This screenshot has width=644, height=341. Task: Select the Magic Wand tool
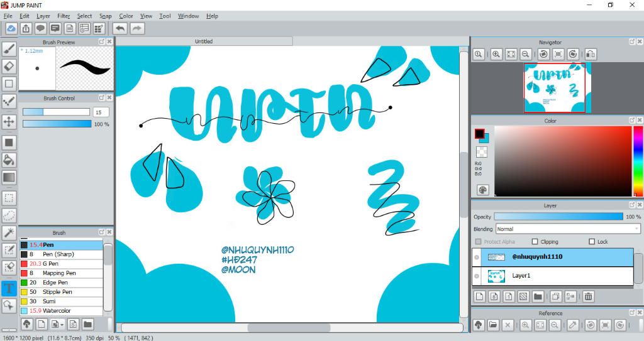click(x=9, y=232)
